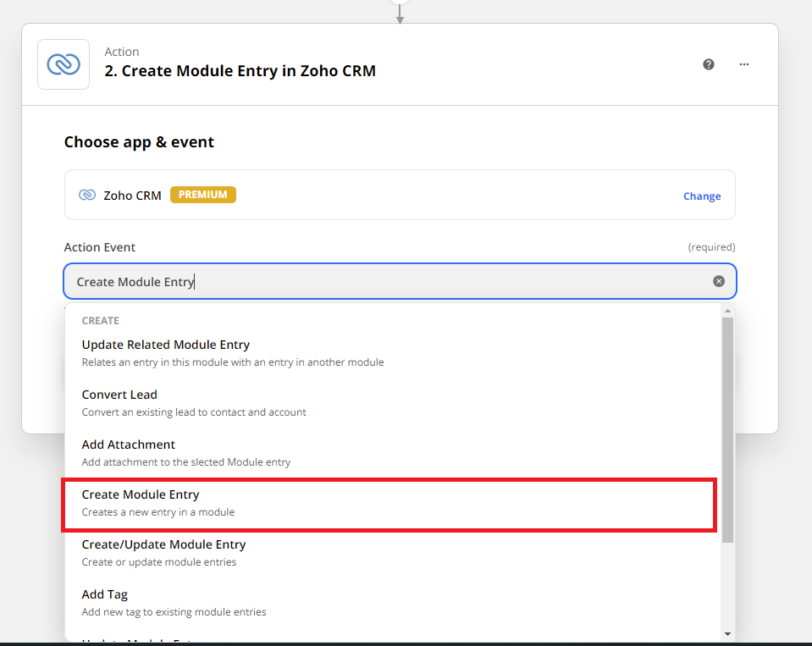This screenshot has height=646, width=812.
Task: Click the Change link for Zoho CRM
Action: [x=702, y=196]
